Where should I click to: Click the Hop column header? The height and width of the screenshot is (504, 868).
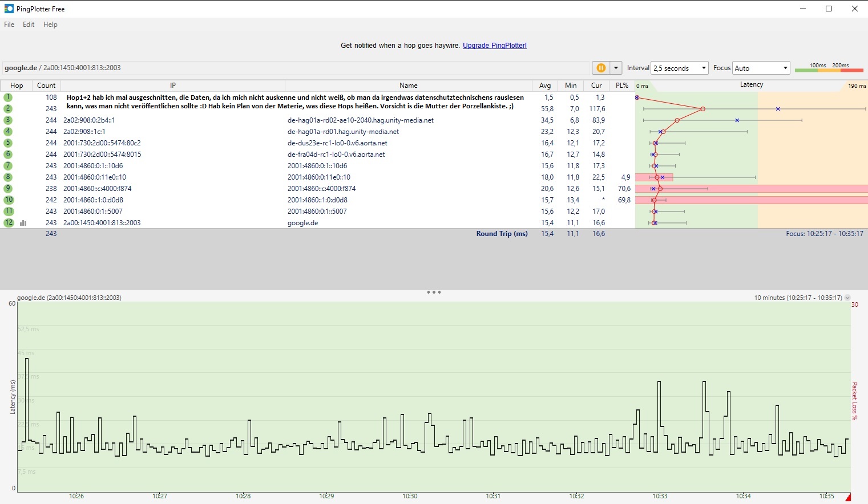click(x=17, y=86)
